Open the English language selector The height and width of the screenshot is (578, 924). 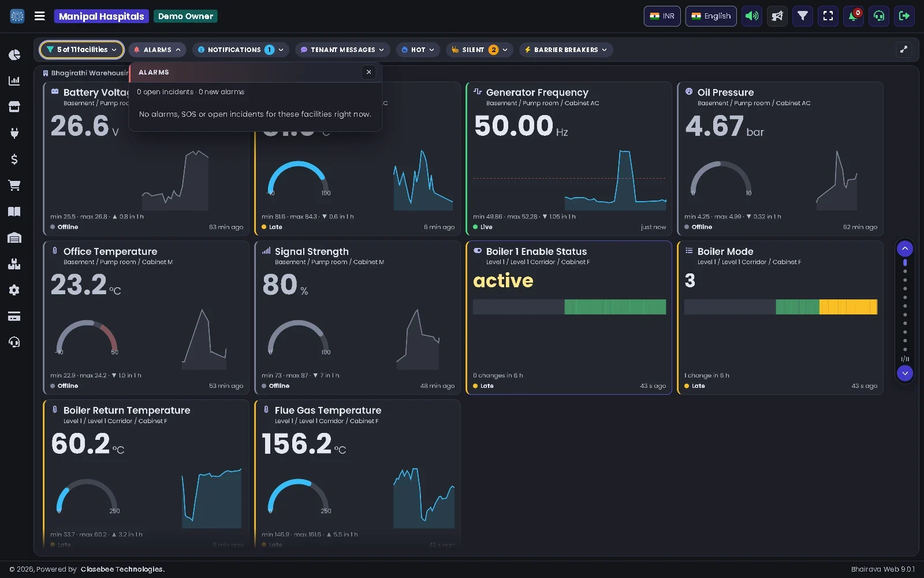pyautogui.click(x=711, y=16)
